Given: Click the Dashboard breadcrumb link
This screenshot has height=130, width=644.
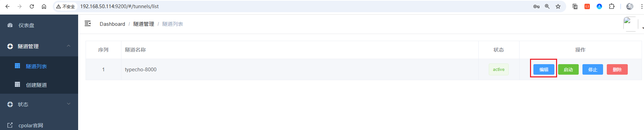Looking at the screenshot, I should coord(112,24).
